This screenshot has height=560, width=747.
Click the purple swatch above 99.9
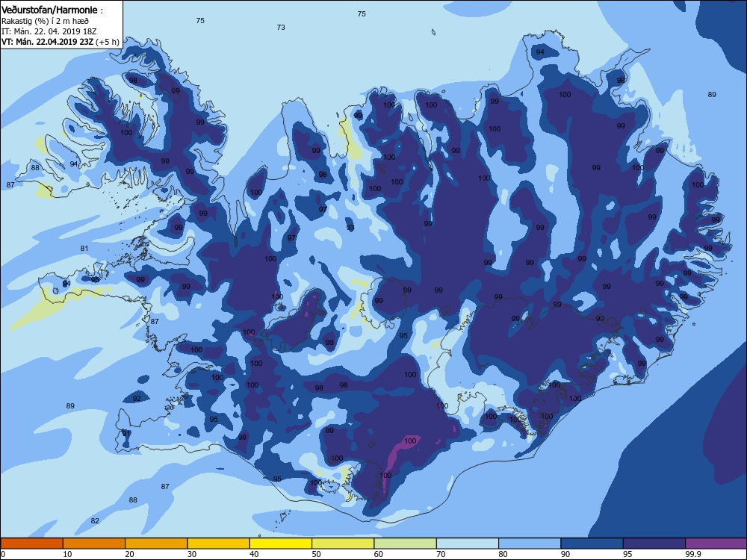coord(716,544)
